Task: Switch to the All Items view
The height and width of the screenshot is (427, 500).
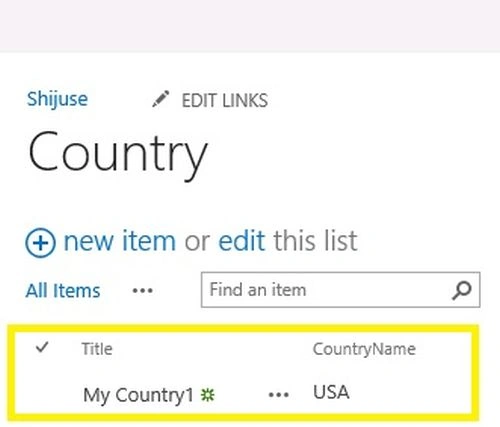Action: coord(63,291)
